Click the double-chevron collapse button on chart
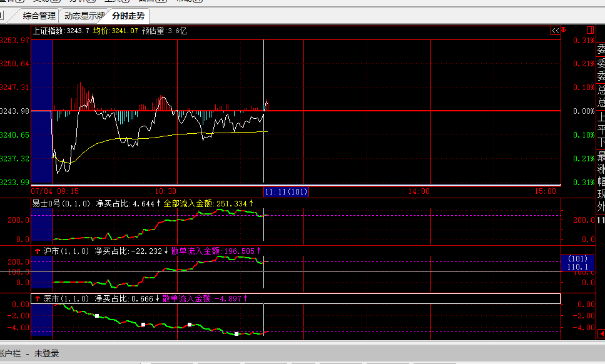 (555, 30)
